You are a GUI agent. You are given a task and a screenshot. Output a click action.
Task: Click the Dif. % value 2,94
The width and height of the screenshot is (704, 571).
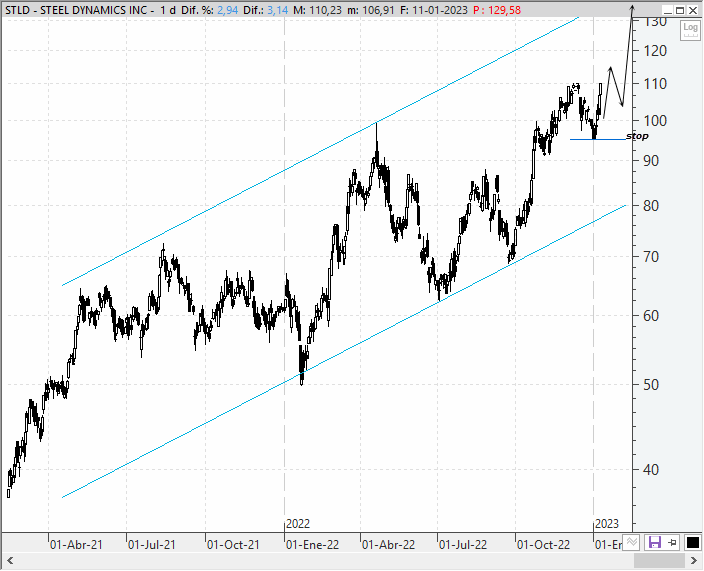coord(228,10)
